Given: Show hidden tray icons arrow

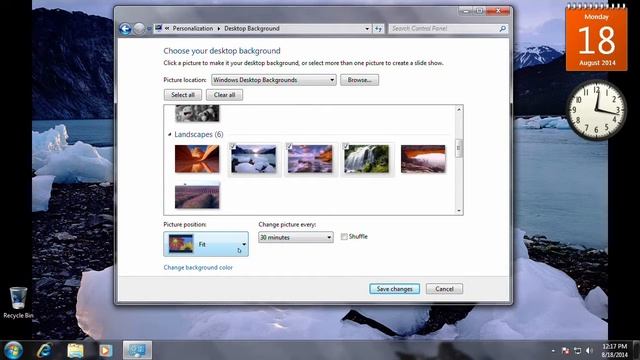Looking at the screenshot, I should tap(553, 351).
